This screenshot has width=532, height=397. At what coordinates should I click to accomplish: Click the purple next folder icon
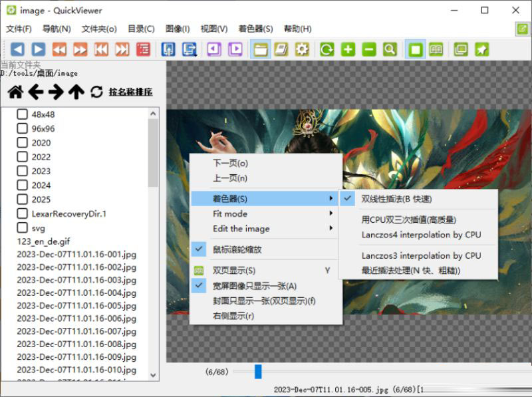(x=235, y=49)
